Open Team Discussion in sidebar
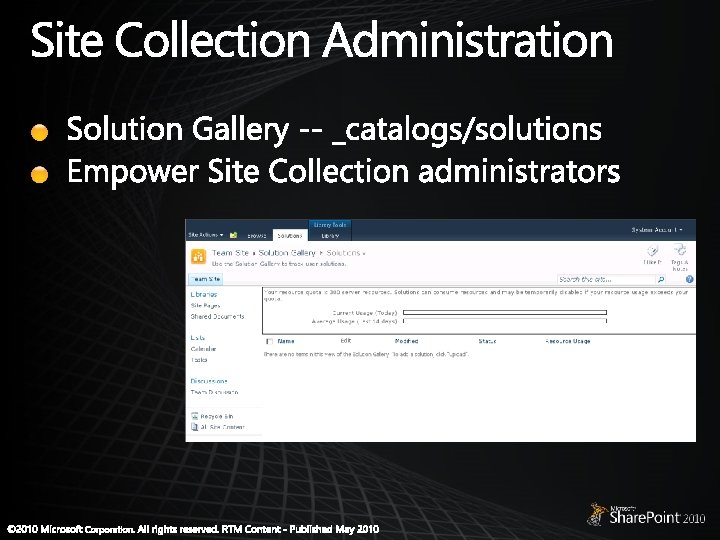720x540 pixels. [x=214, y=392]
